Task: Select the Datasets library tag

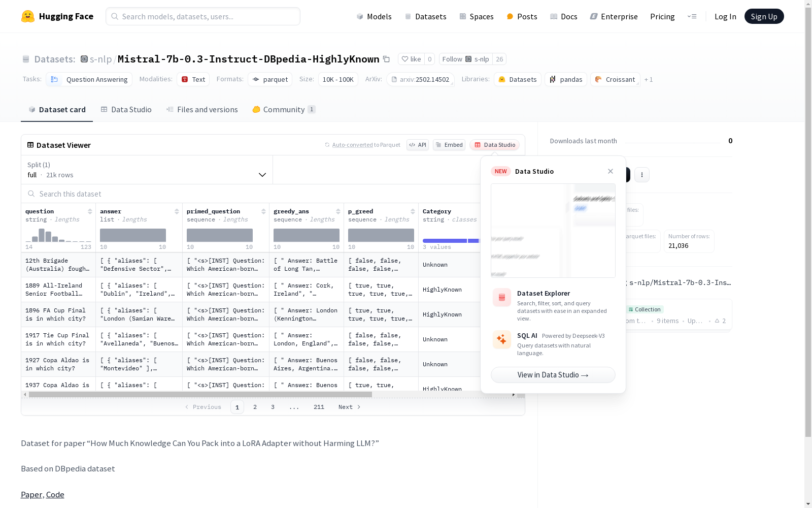Action: click(x=517, y=79)
